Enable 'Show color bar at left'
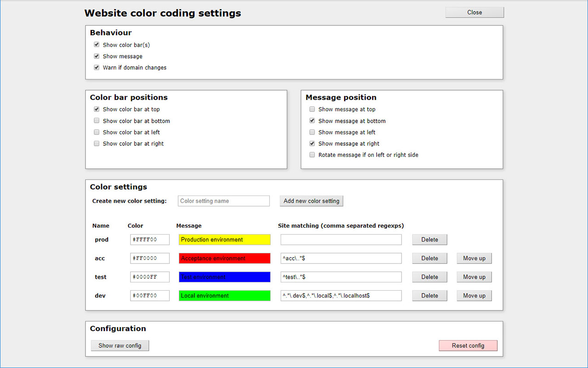The width and height of the screenshot is (588, 368). [x=96, y=132]
